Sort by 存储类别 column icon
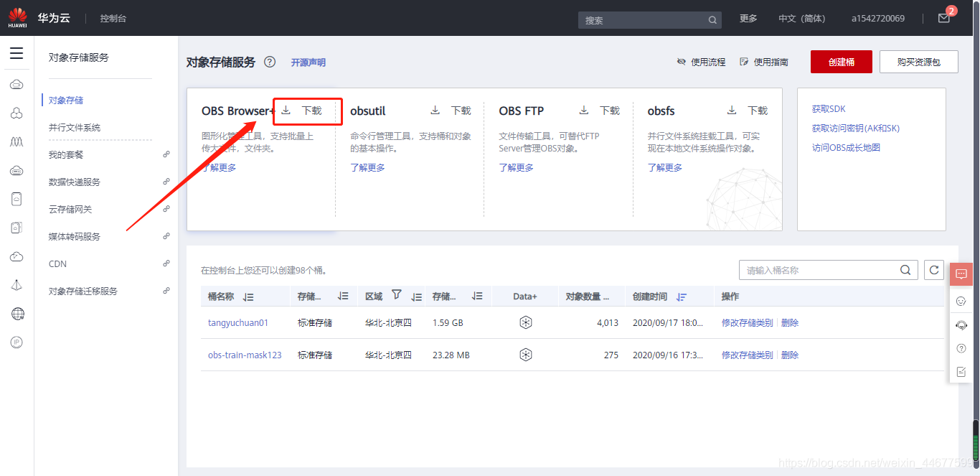This screenshot has height=476, width=980. (343, 296)
